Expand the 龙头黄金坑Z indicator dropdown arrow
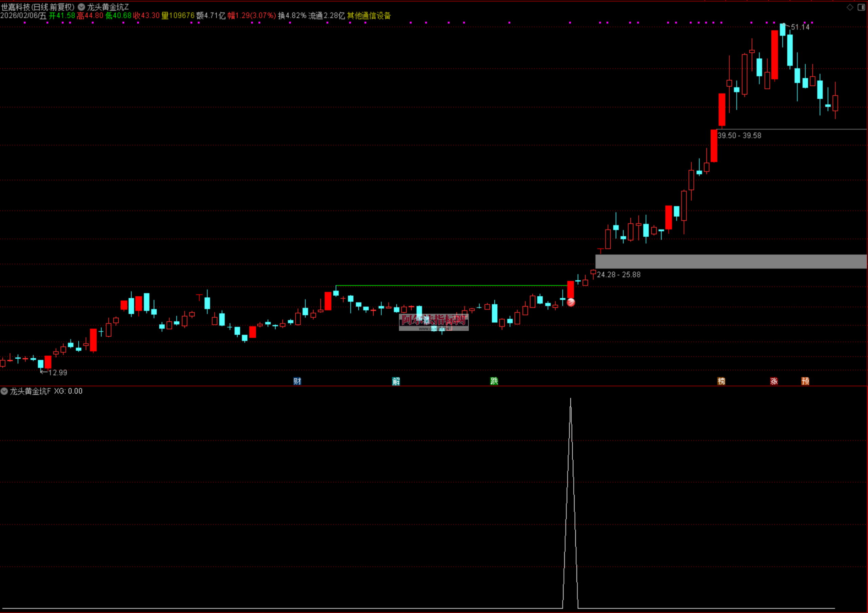Viewport: 868px width, 613px height. [81, 7]
